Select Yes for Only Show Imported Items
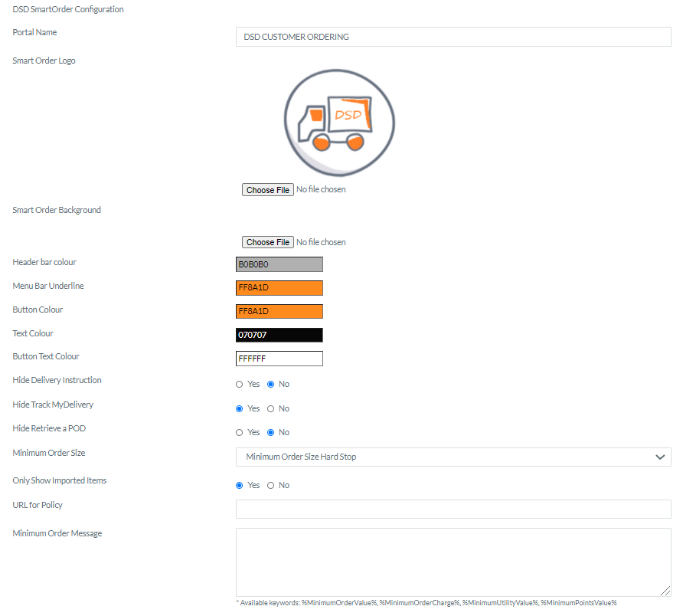The height and width of the screenshot is (616, 683). 239,485
